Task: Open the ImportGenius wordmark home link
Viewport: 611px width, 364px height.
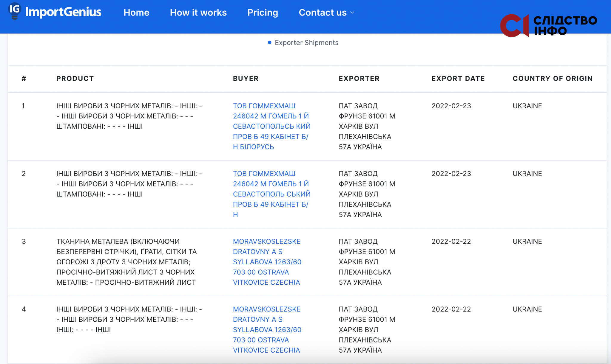Action: point(63,12)
